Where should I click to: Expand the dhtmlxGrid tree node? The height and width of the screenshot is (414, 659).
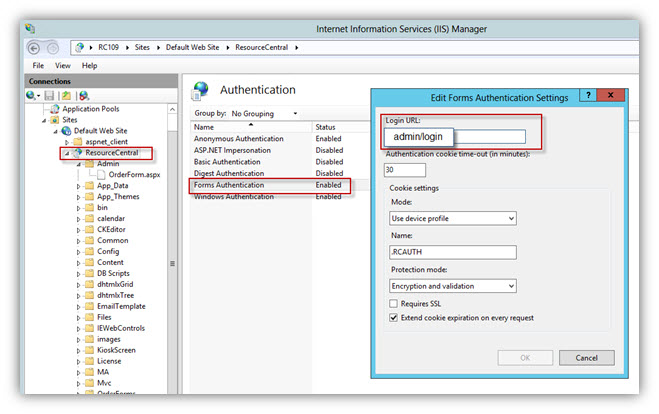pos(79,285)
